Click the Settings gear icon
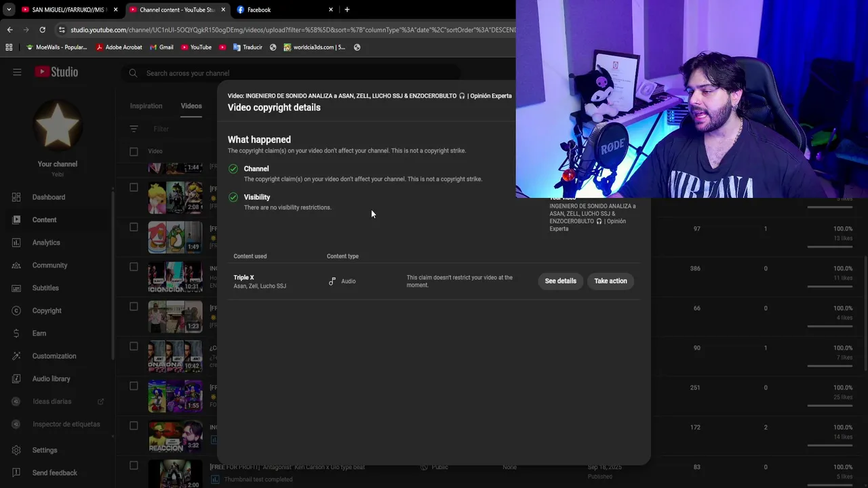This screenshot has height=488, width=868. [x=16, y=450]
